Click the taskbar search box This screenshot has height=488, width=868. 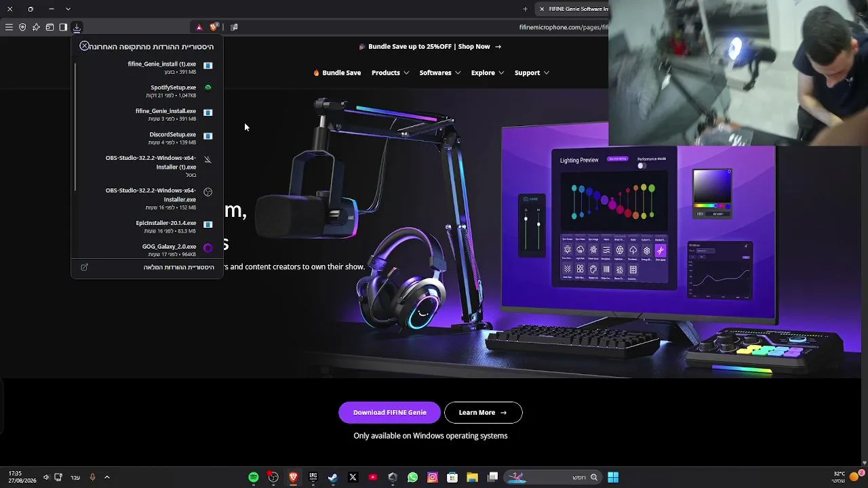pyautogui.click(x=552, y=477)
